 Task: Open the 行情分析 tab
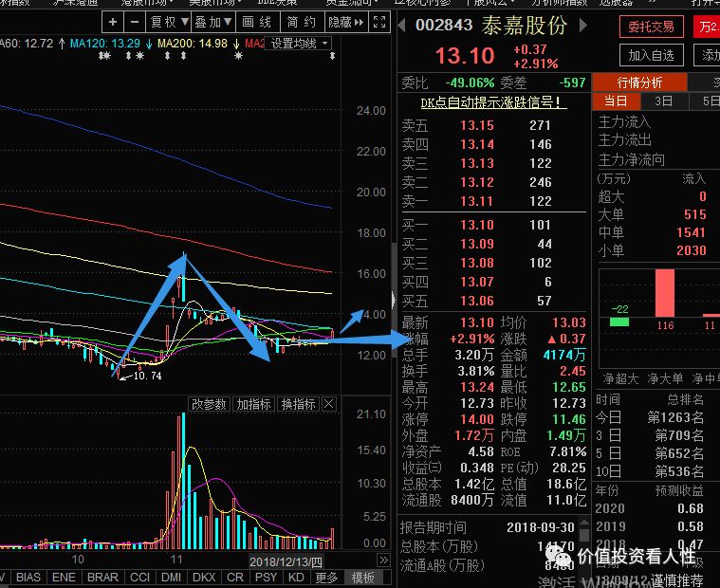coord(639,83)
